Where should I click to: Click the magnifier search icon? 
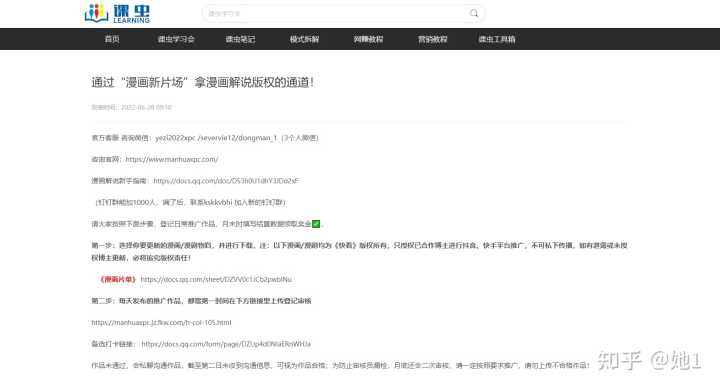(474, 13)
